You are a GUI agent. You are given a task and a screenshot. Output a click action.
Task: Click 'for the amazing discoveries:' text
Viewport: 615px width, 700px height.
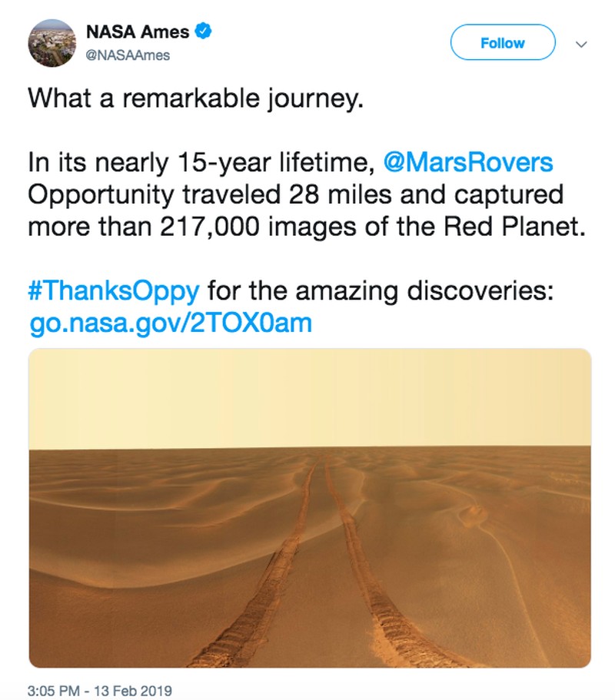pyautogui.click(x=381, y=291)
